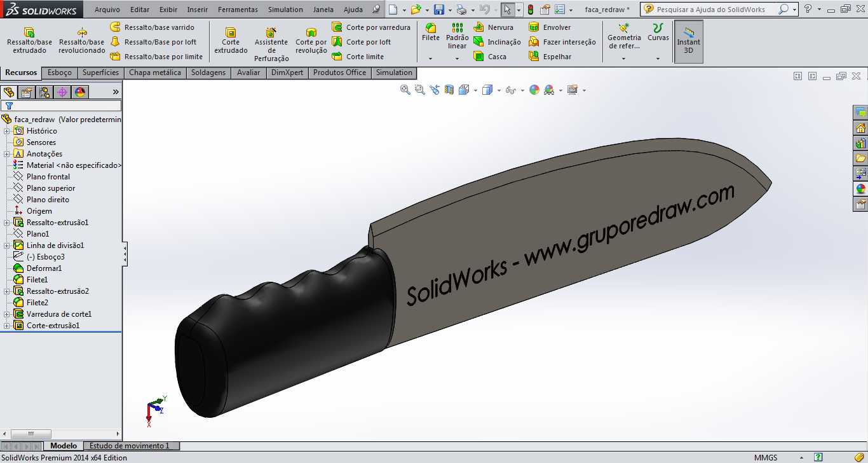Open the Estudo de movimento 1 tab
Screen dimensions: 868x463
130,446
